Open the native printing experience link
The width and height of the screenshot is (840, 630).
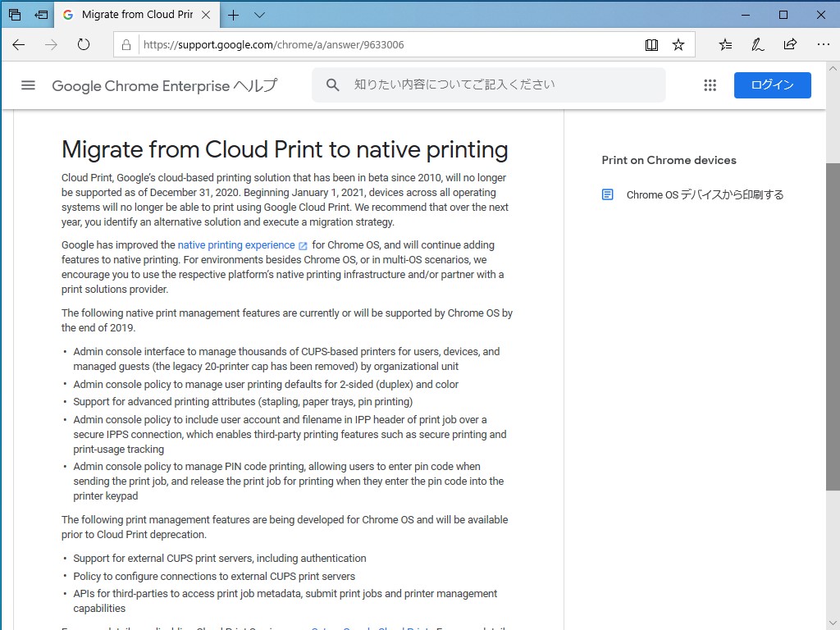click(236, 245)
